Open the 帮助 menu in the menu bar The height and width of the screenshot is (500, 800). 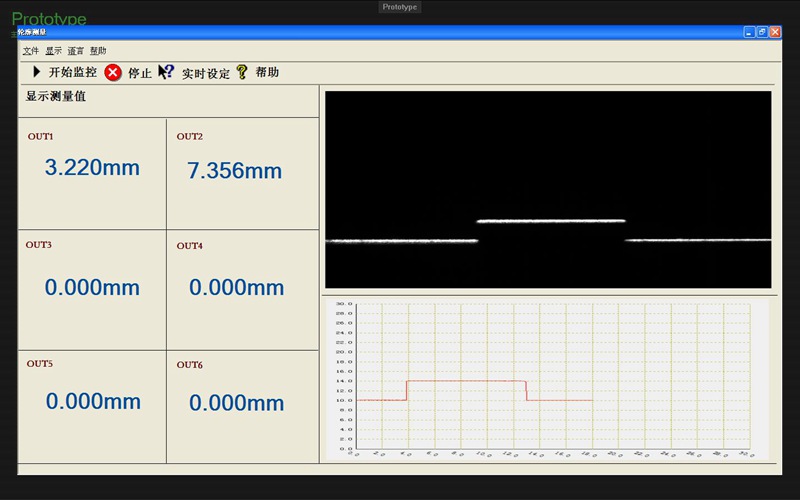[x=98, y=50]
